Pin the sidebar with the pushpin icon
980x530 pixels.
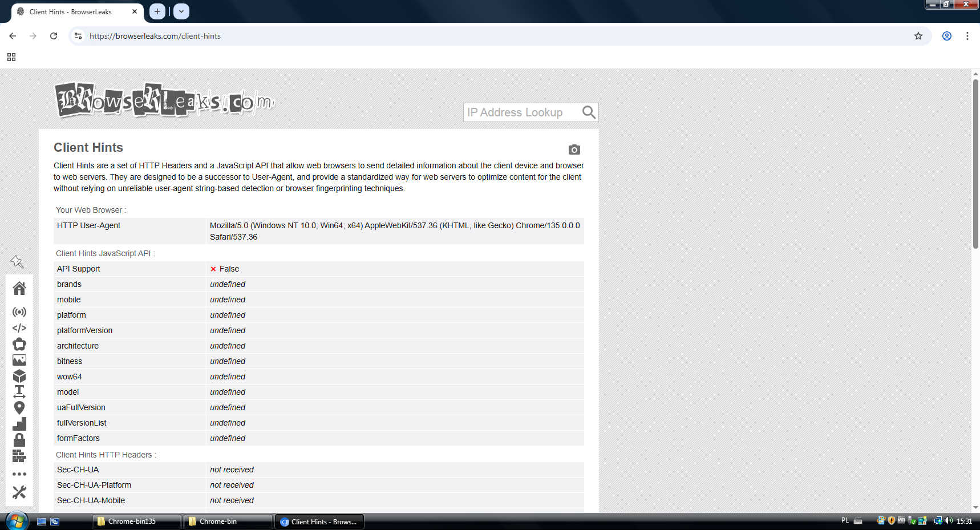(17, 262)
